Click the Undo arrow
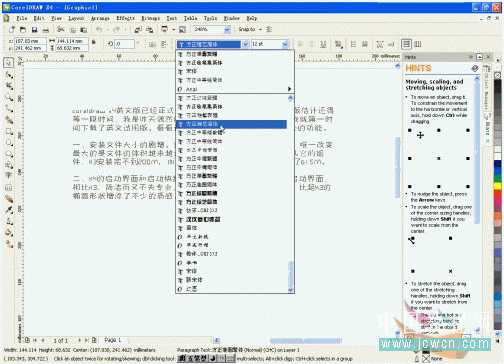504x364 pixels. click(x=99, y=30)
